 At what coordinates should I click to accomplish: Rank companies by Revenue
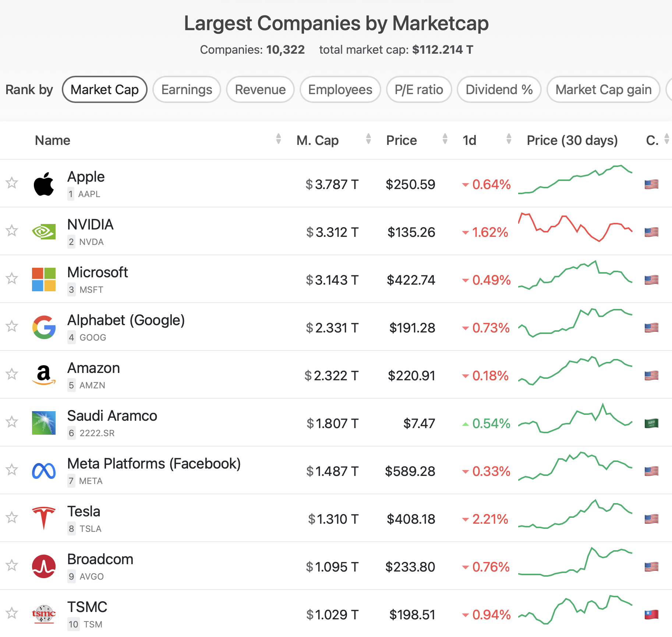pos(260,89)
